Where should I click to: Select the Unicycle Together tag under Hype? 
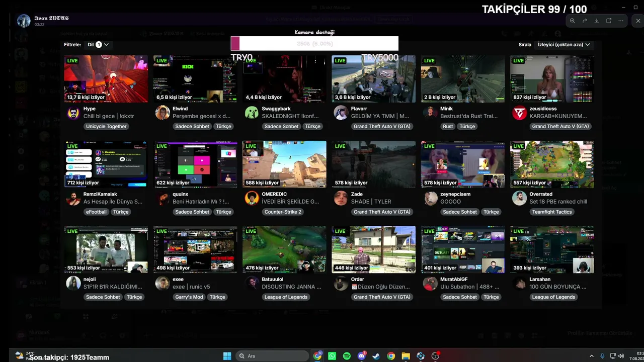point(106,127)
